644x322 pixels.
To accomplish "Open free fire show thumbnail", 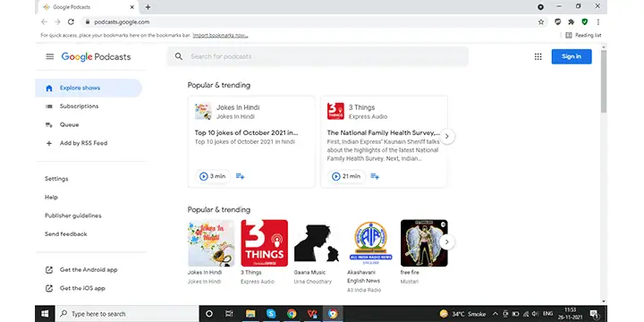I will click(424, 243).
